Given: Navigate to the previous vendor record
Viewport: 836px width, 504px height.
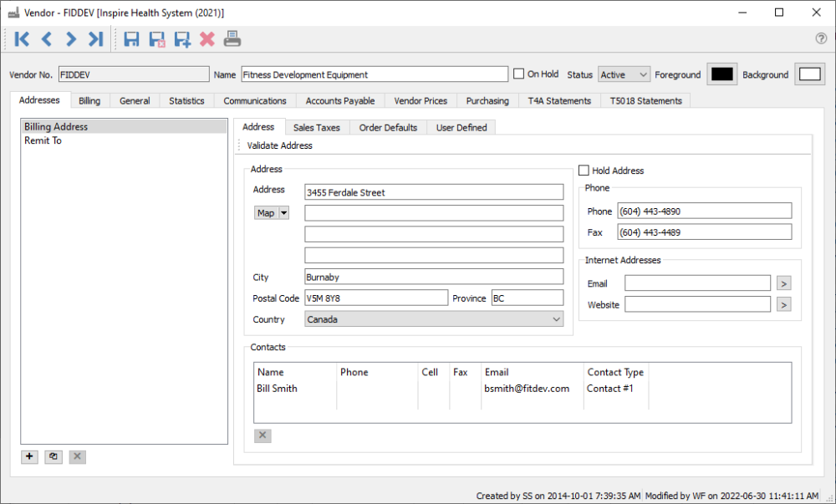Looking at the screenshot, I should coord(47,38).
